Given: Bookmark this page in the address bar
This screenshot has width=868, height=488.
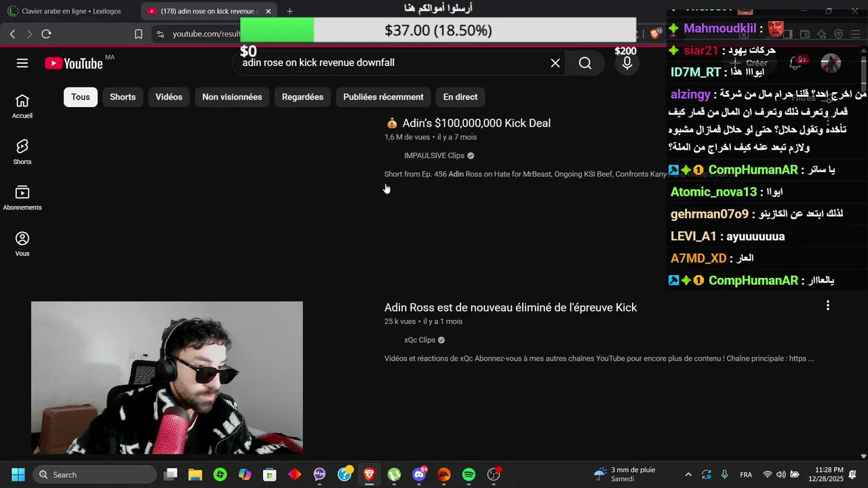Looking at the screenshot, I should (138, 34).
